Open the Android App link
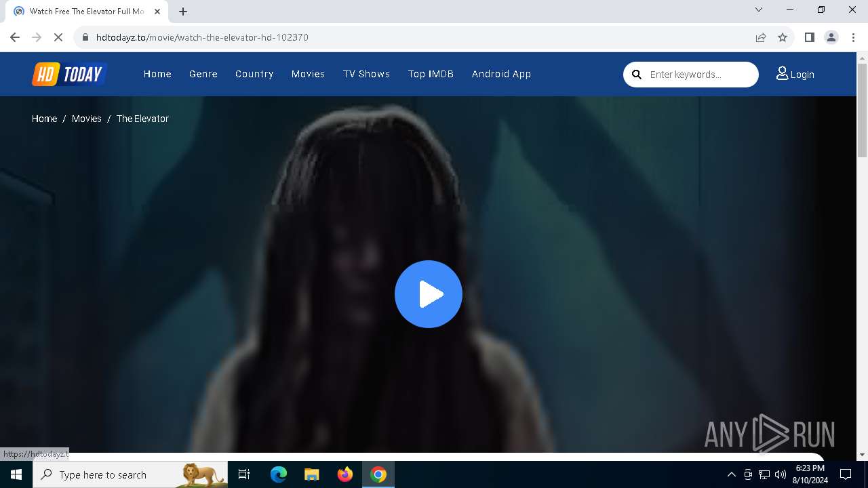 pyautogui.click(x=501, y=74)
